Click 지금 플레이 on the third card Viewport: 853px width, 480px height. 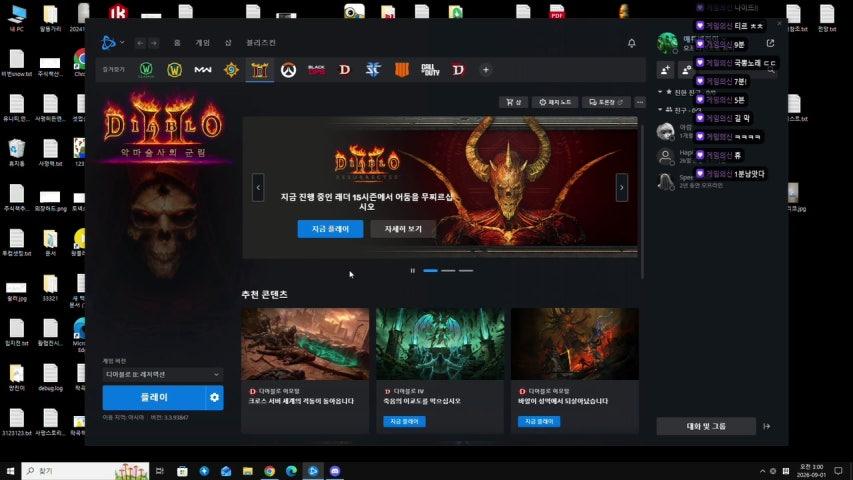coord(539,421)
